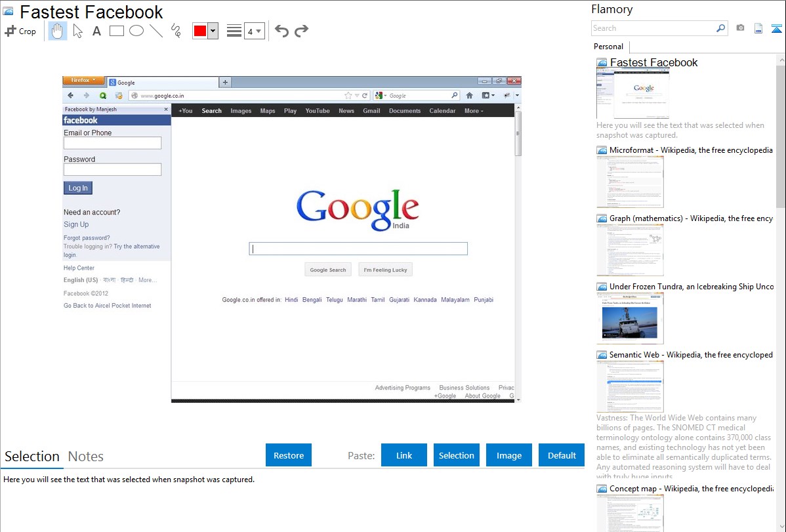Screen dimensions: 786x532
Task: Click the Sign Up link in the screenshot
Action: tap(76, 224)
